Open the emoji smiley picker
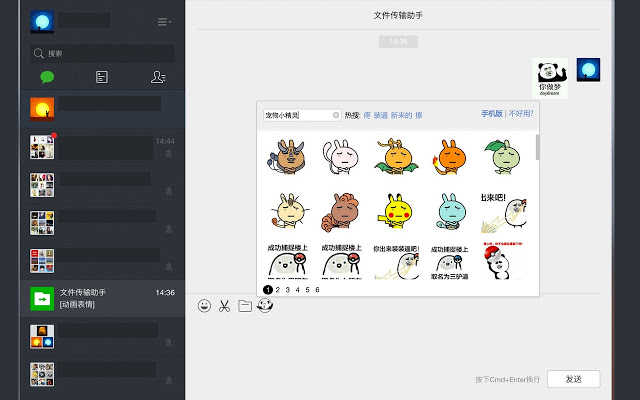This screenshot has width=640, height=400. 204,306
